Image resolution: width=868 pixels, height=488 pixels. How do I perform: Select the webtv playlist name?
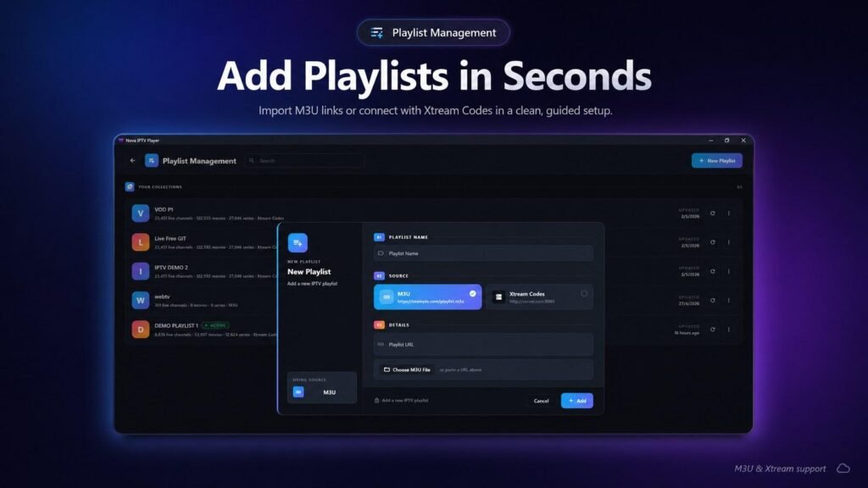162,297
